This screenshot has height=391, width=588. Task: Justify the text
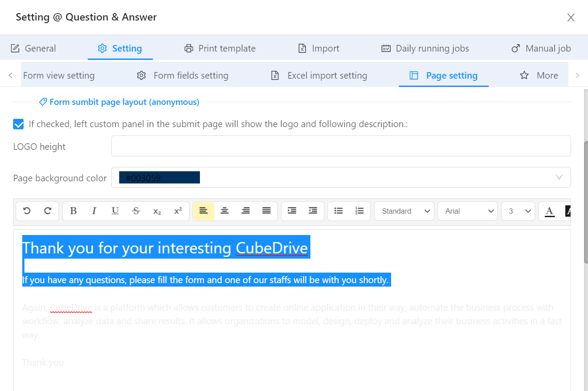267,211
